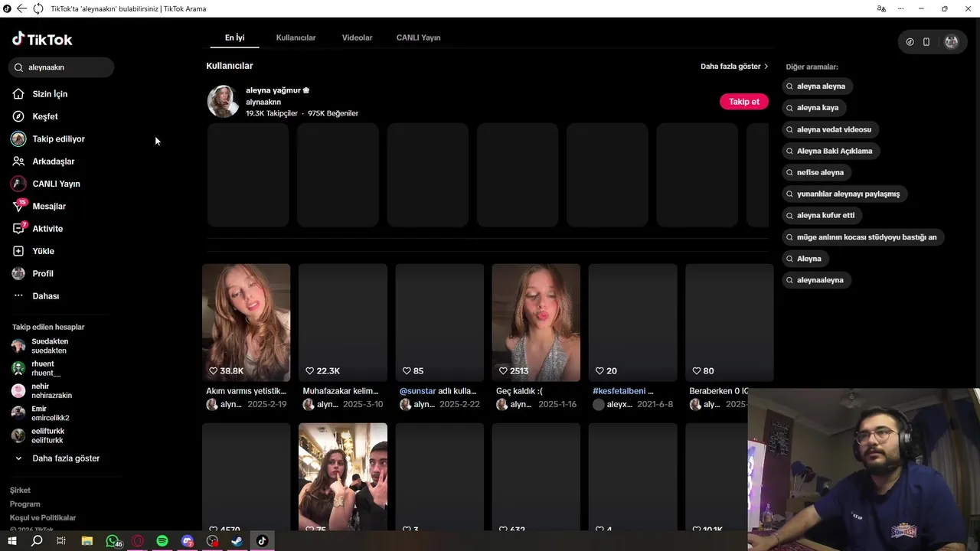Viewport: 980px width, 551px height.
Task: Open video with 85 likes
Action: [x=439, y=322]
